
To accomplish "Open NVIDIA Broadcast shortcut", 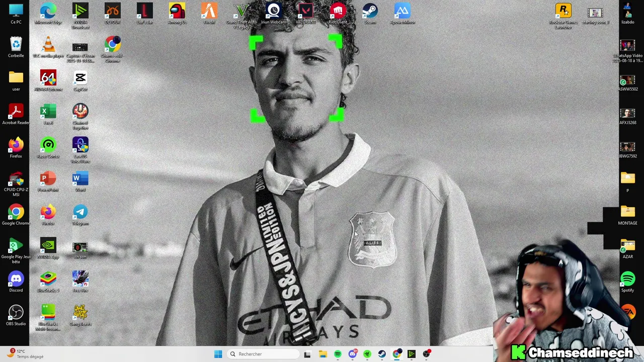I will click(80, 16).
